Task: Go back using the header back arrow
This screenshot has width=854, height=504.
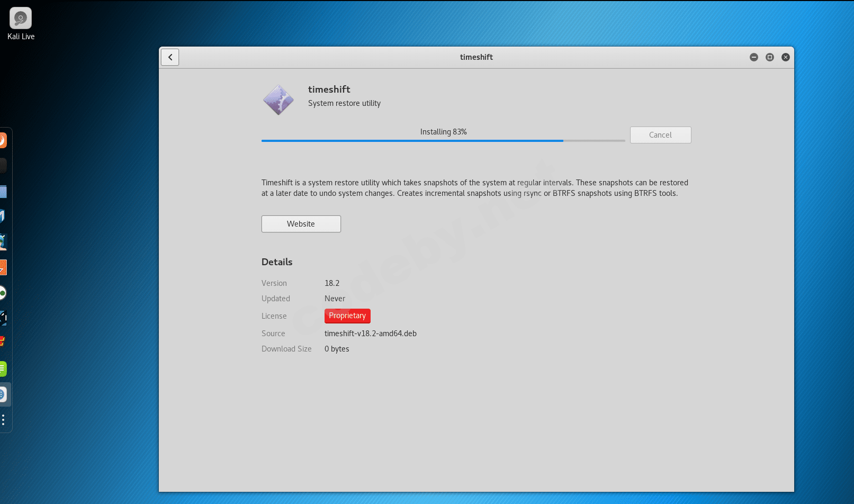Action: pos(170,57)
